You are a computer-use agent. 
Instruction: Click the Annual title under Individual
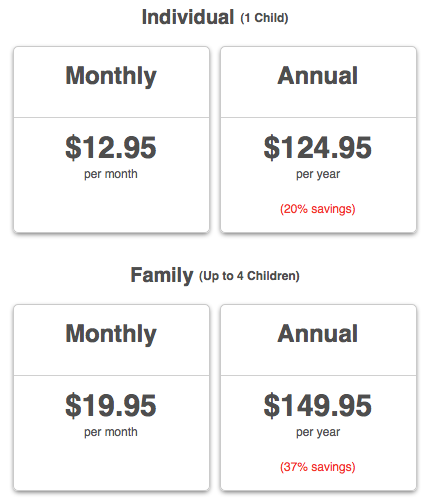(318, 75)
